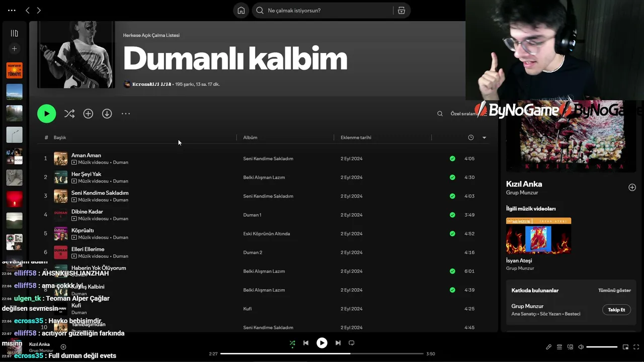Open the three-dot app menu at top left
The image size is (644, 362).
[x=12, y=11]
